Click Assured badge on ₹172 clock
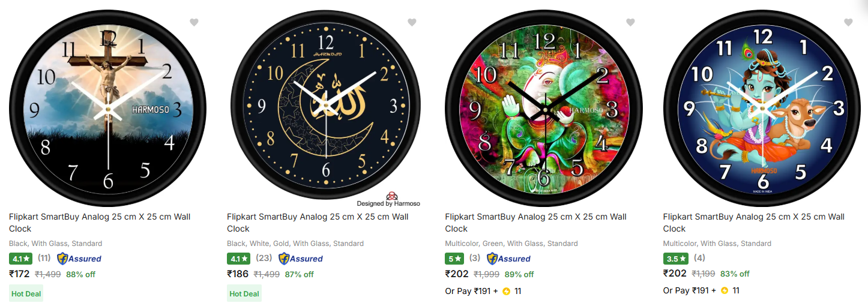The width and height of the screenshot is (868, 306). point(79,259)
